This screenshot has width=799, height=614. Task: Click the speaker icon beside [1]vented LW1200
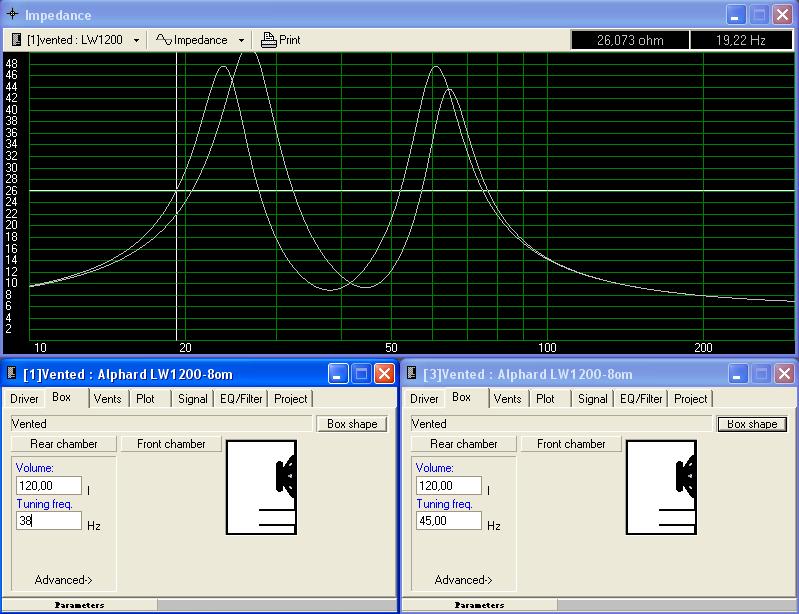[x=17, y=40]
